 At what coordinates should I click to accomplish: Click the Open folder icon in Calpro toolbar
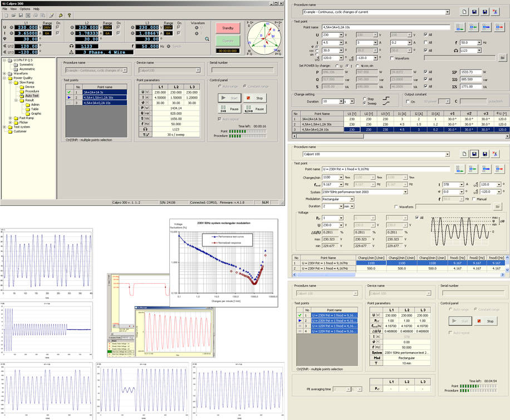tap(14, 15)
